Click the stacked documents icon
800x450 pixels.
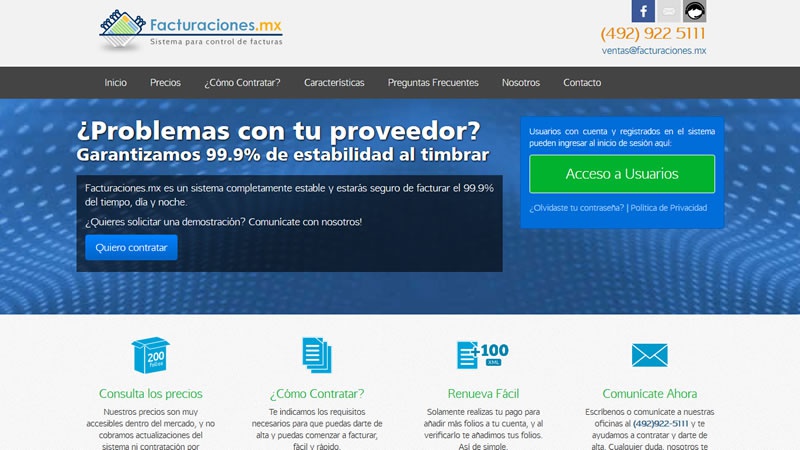316,355
